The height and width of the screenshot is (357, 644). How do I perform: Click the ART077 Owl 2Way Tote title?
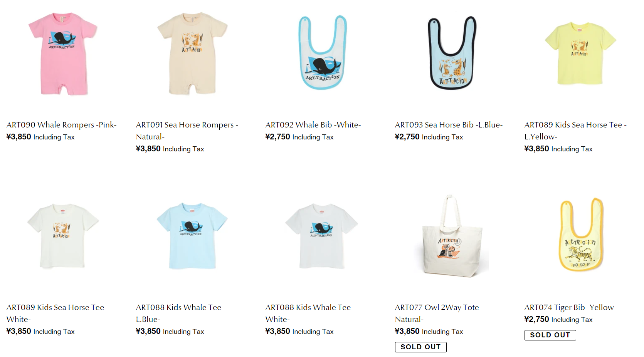pos(439,313)
